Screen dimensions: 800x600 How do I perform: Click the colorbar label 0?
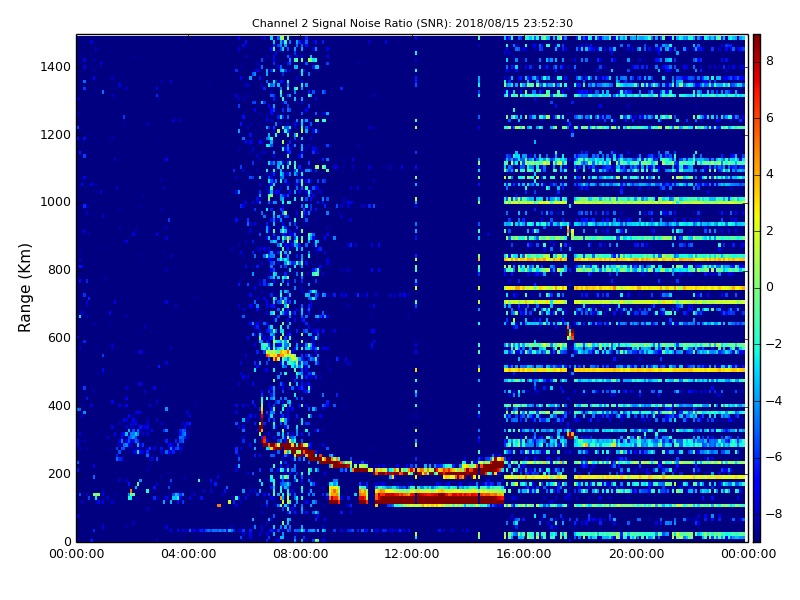pos(770,287)
